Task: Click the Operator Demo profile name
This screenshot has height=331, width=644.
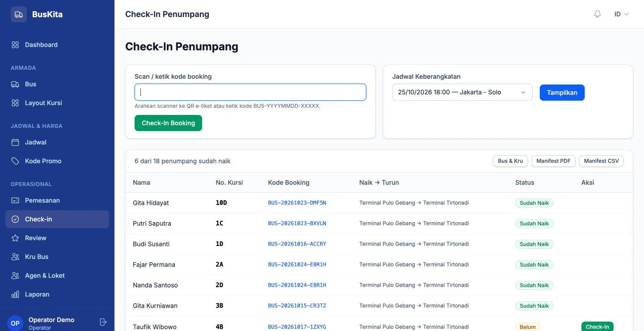Action: (51, 320)
